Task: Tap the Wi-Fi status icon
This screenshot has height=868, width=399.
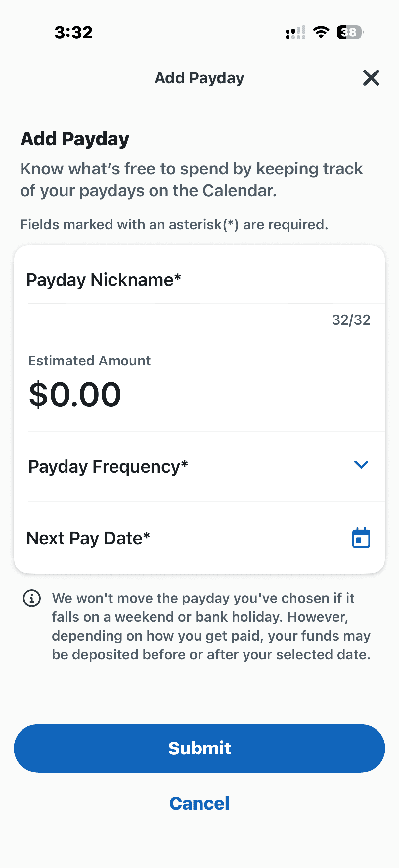Action: coord(321,32)
